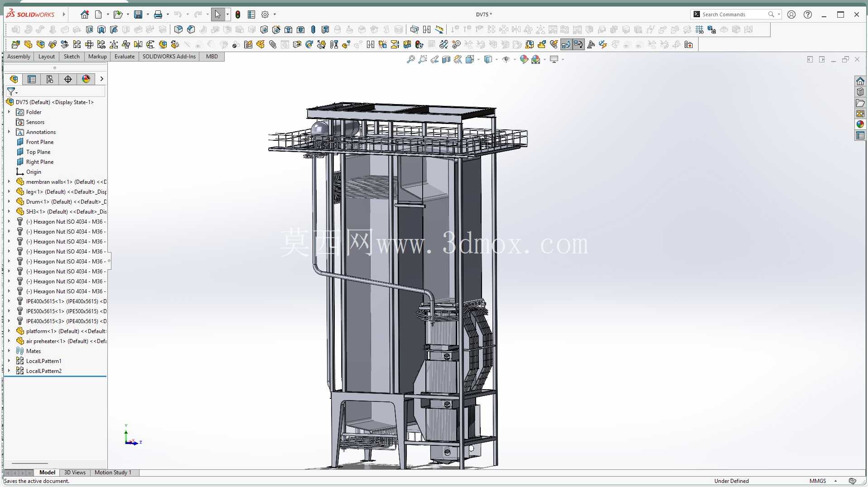
Task: Click the New document icon
Action: [98, 14]
